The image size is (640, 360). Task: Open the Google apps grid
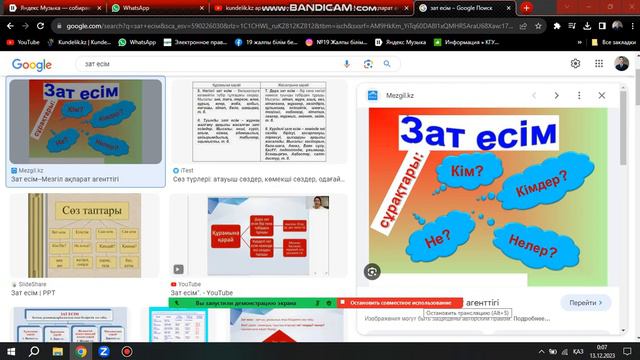coord(599,64)
